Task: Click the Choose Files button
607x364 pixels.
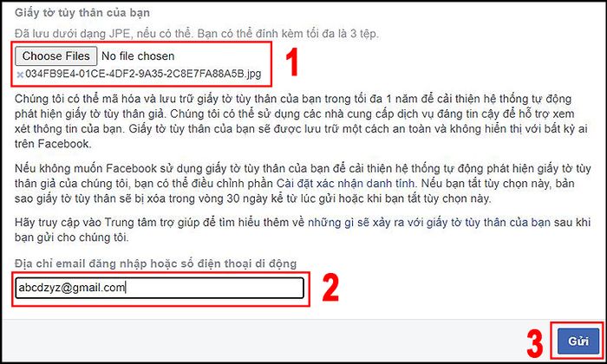Action: pos(55,56)
